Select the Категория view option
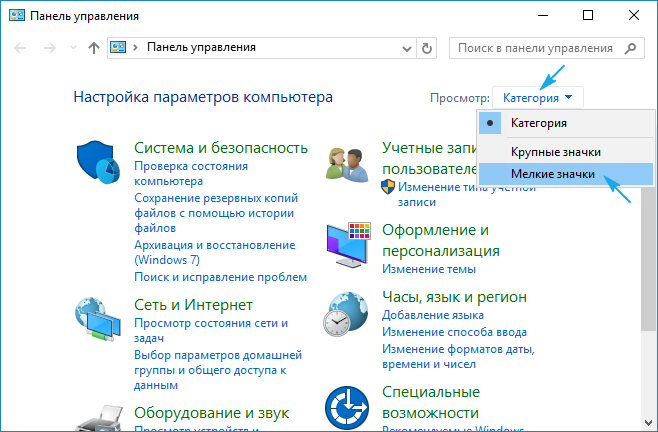The width and height of the screenshot is (658, 432). 538,123
